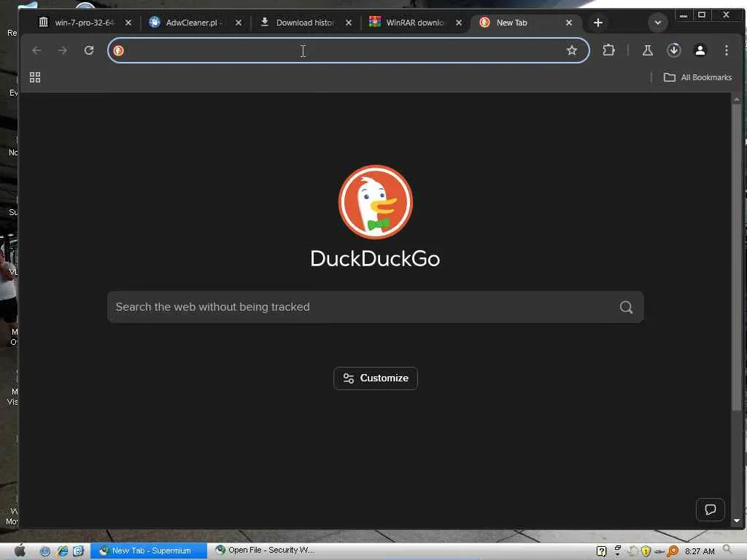Switch to the WinRAR download tab
This screenshot has height=560, width=747.
click(x=415, y=23)
